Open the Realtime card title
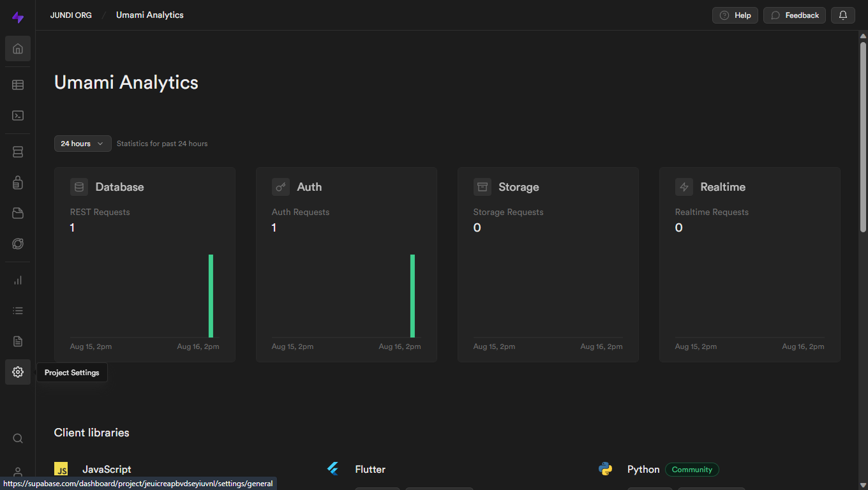The image size is (868, 490). click(x=722, y=187)
